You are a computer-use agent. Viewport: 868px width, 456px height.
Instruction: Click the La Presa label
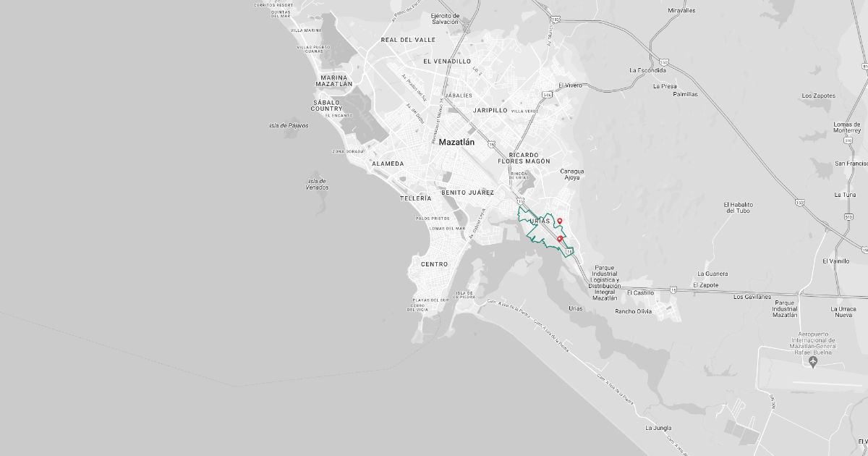(664, 86)
